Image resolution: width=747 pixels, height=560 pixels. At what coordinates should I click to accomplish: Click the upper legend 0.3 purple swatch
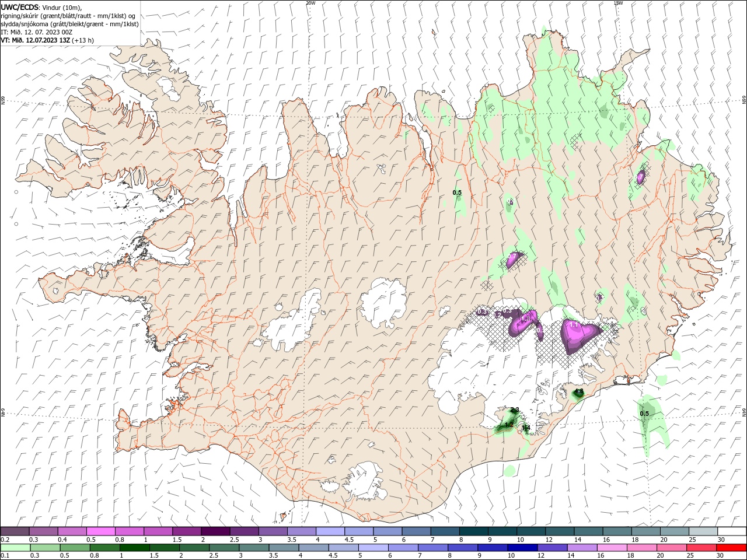tap(43, 531)
